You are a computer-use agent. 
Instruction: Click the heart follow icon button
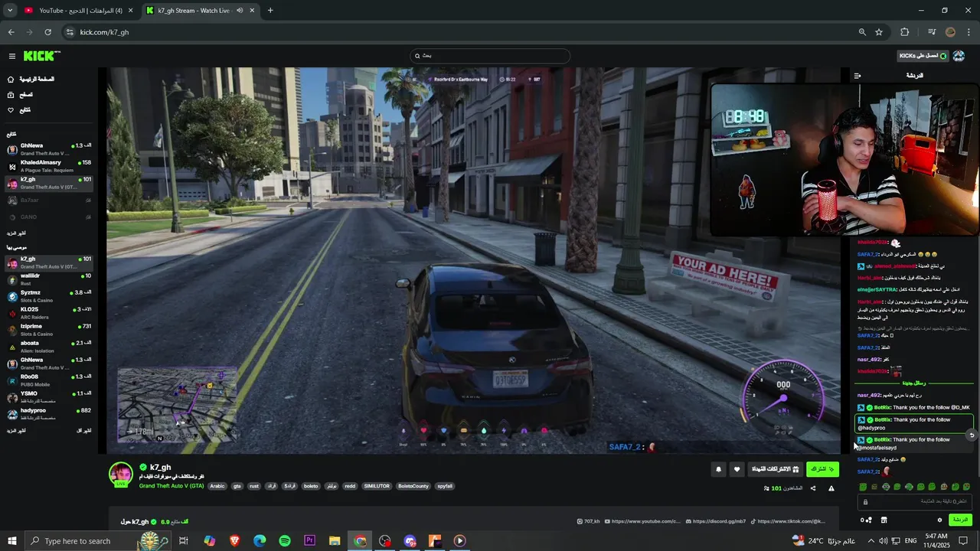tap(737, 469)
